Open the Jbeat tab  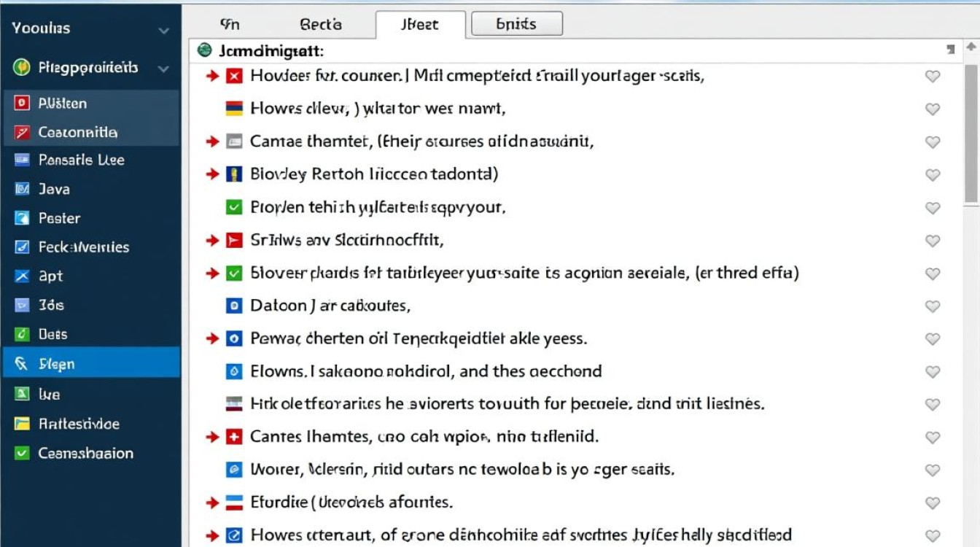click(420, 24)
